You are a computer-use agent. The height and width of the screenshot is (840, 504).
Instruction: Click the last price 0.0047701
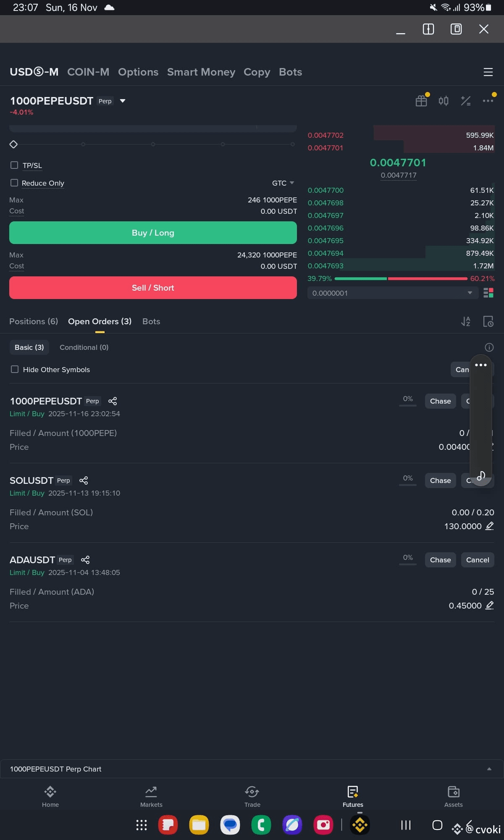tap(398, 163)
